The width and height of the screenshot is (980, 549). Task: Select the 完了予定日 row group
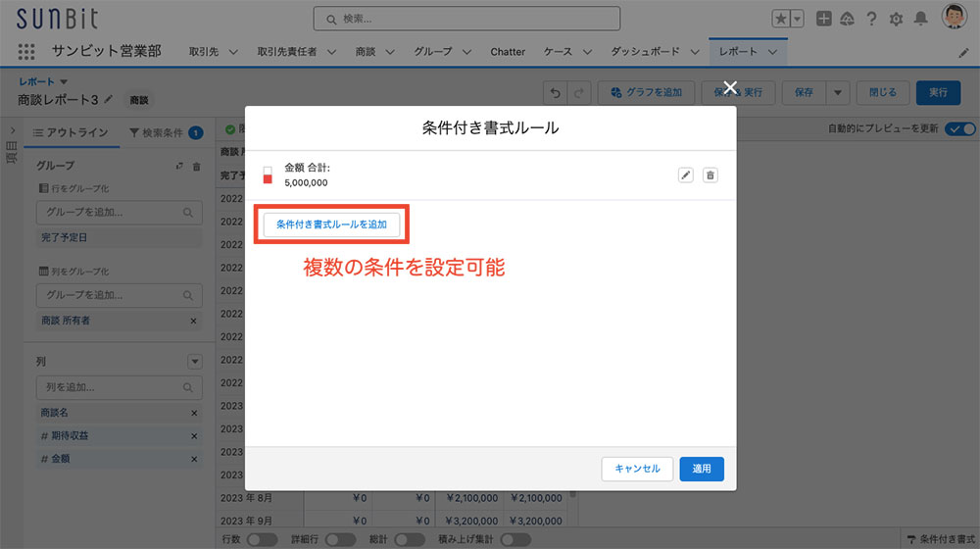pos(119,237)
